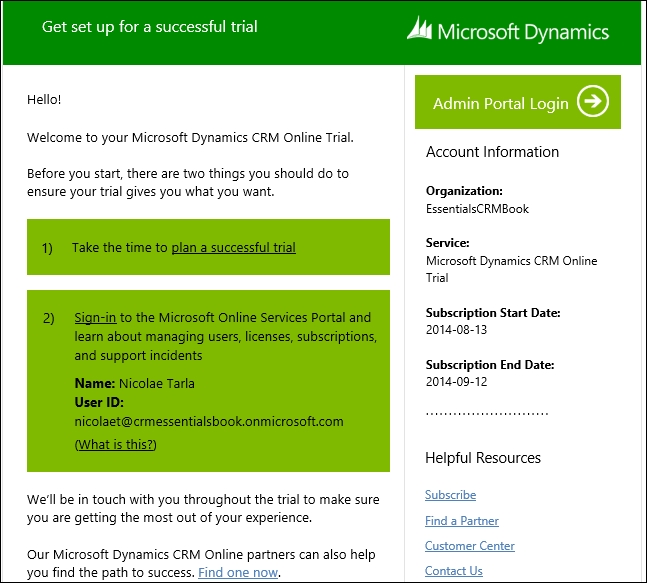Open the Customer Center link
The image size is (647, 583).
coord(470,546)
